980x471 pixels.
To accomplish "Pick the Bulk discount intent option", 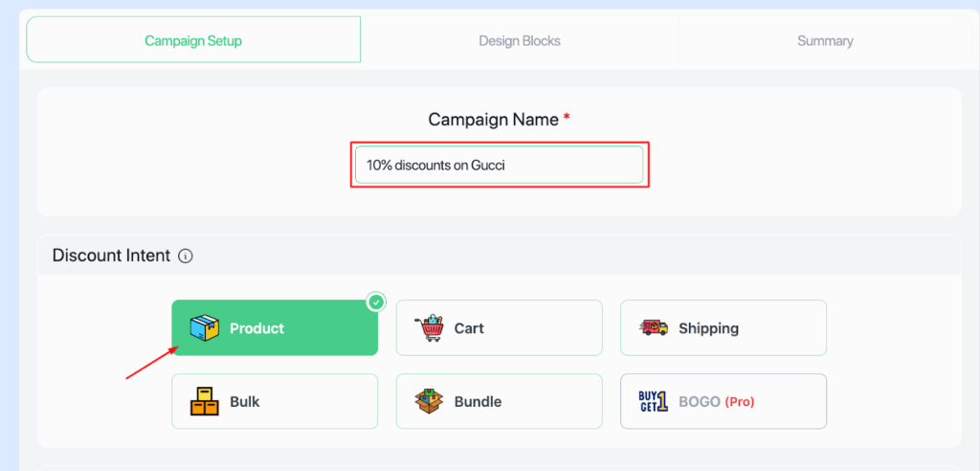I will click(275, 401).
